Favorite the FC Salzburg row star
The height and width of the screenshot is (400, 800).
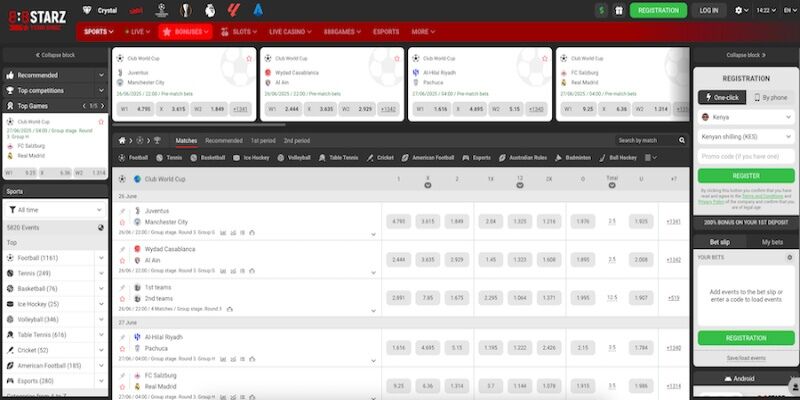pos(122,387)
